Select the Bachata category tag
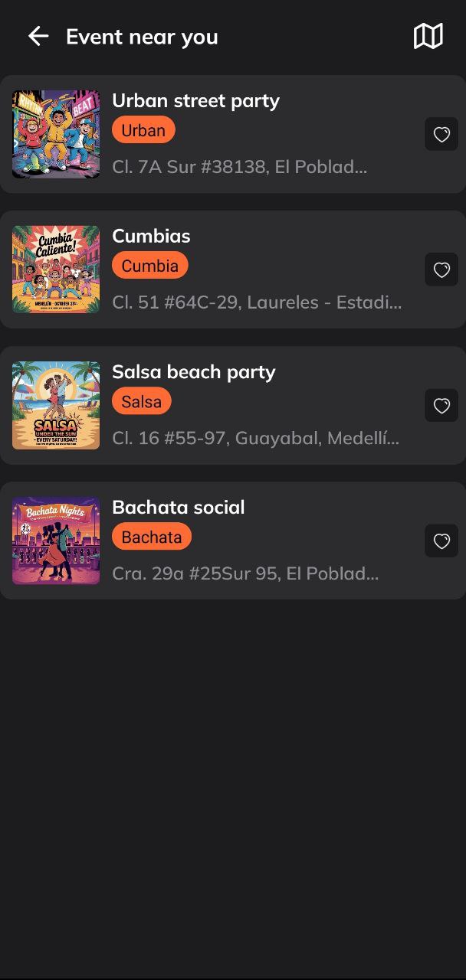The image size is (466, 980). click(151, 537)
